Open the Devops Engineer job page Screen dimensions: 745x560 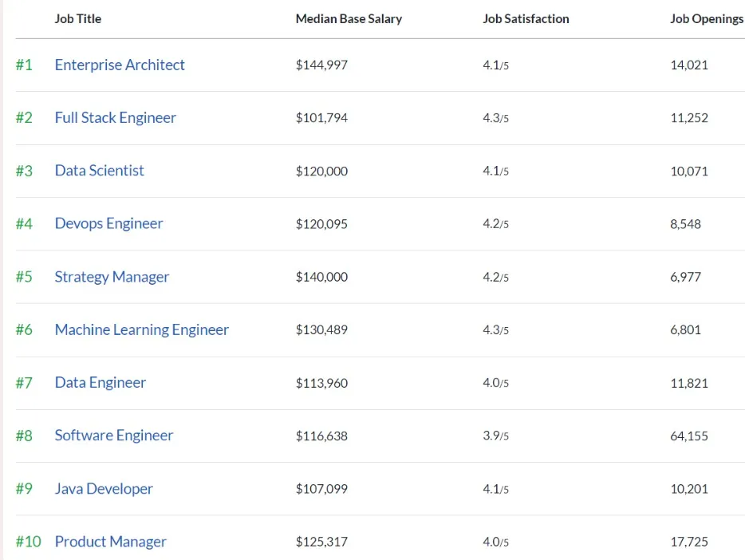[x=108, y=223]
